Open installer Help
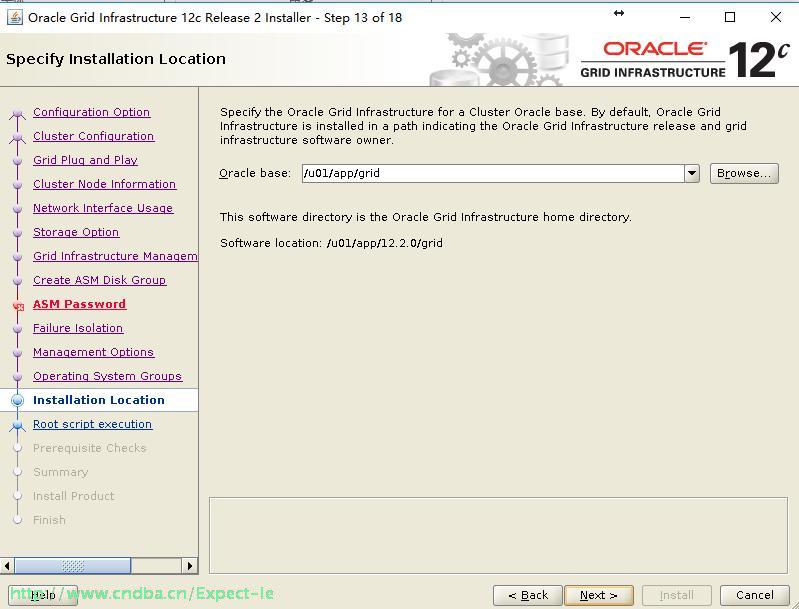This screenshot has width=799, height=609. click(43, 595)
